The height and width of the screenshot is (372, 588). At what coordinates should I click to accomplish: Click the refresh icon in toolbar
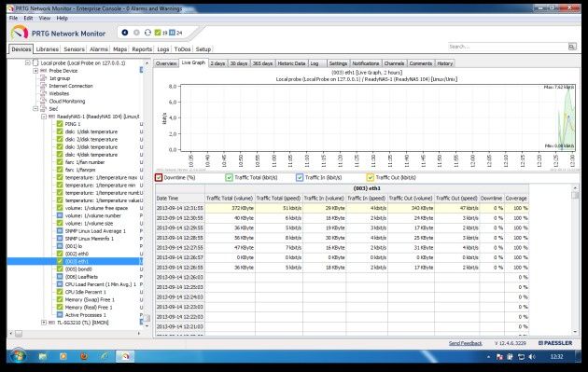coord(147,33)
